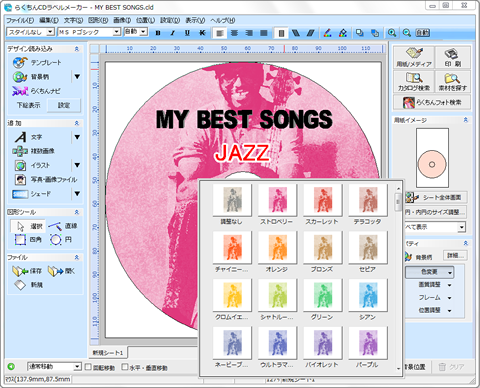Open the 文字(S) menu
The image size is (480, 388).
(x=73, y=20)
